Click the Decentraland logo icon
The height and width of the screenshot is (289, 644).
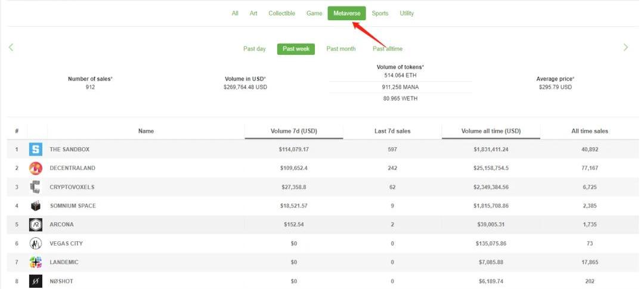[36, 168]
